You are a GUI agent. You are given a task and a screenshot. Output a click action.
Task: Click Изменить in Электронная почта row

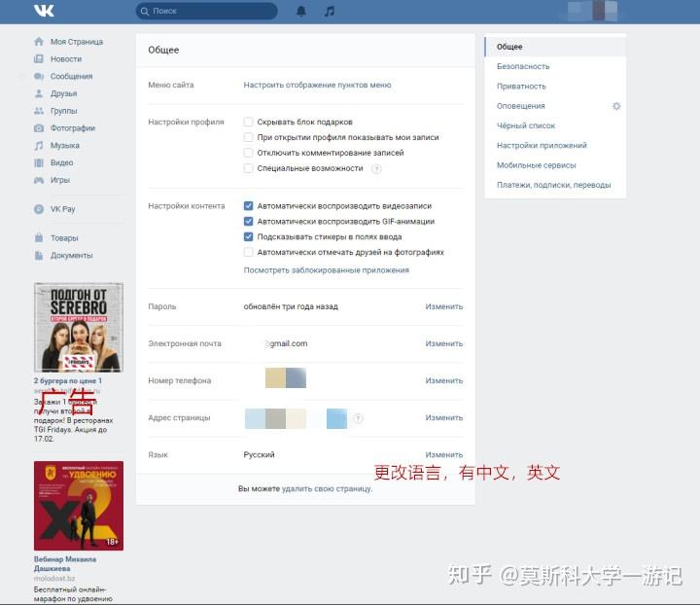pyautogui.click(x=443, y=343)
